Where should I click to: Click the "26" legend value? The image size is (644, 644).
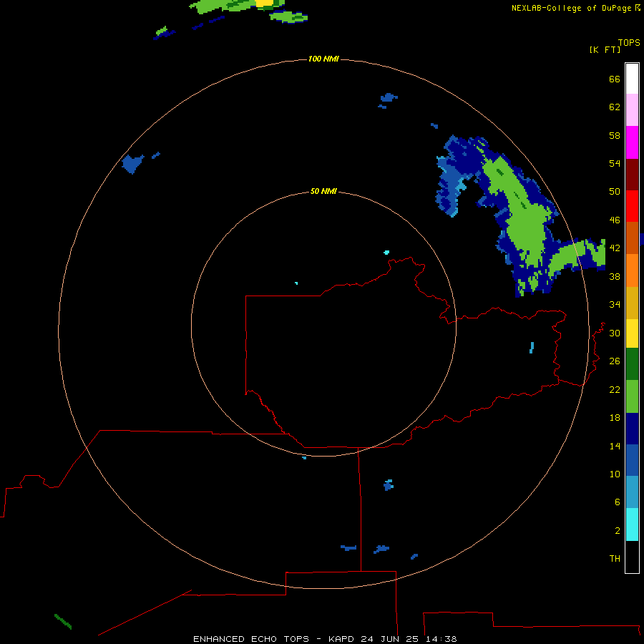pos(615,361)
